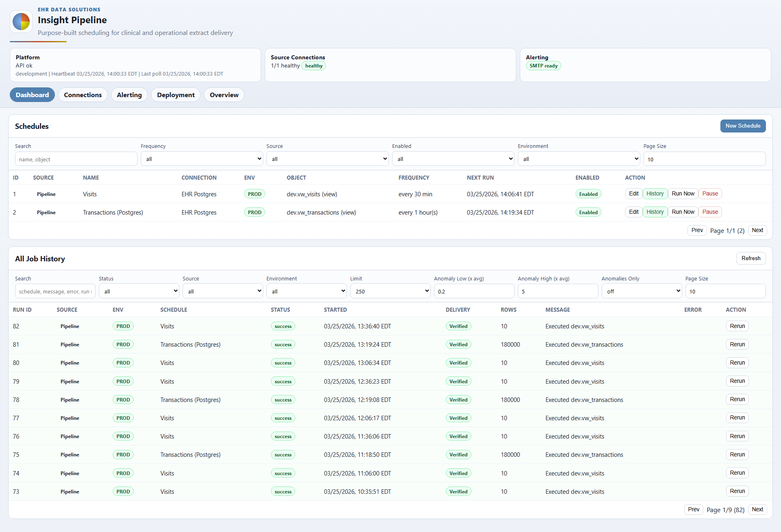
Task: Click the Verified delivery badge on run 82
Action: pos(458,326)
